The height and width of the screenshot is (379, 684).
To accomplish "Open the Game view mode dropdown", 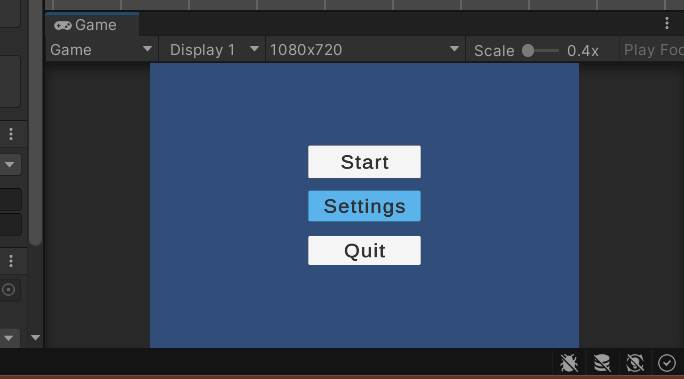I will coord(101,50).
